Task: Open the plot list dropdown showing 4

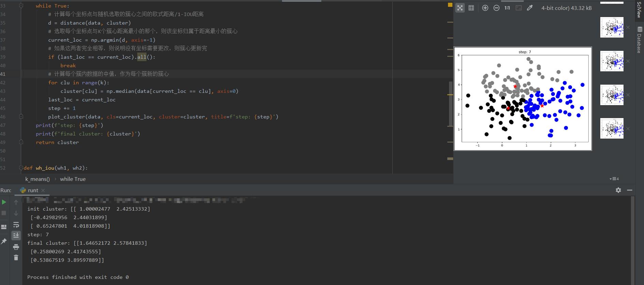Action: [x=614, y=179]
